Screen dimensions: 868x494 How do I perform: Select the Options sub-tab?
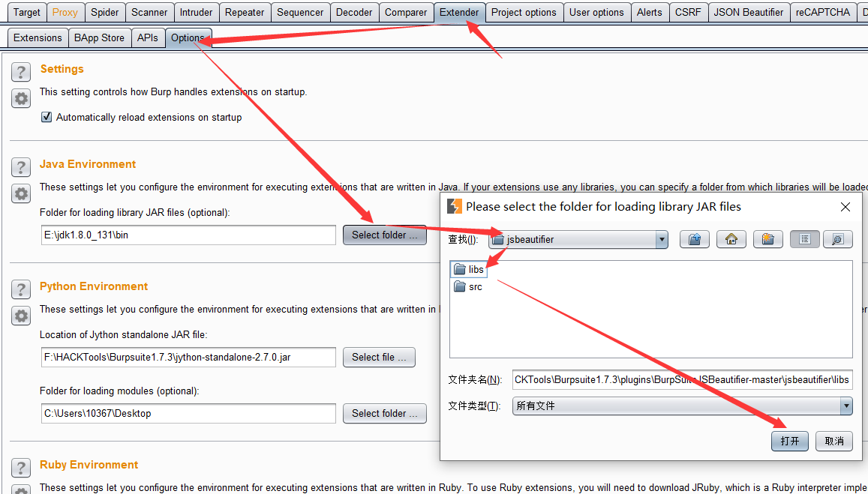coord(188,37)
